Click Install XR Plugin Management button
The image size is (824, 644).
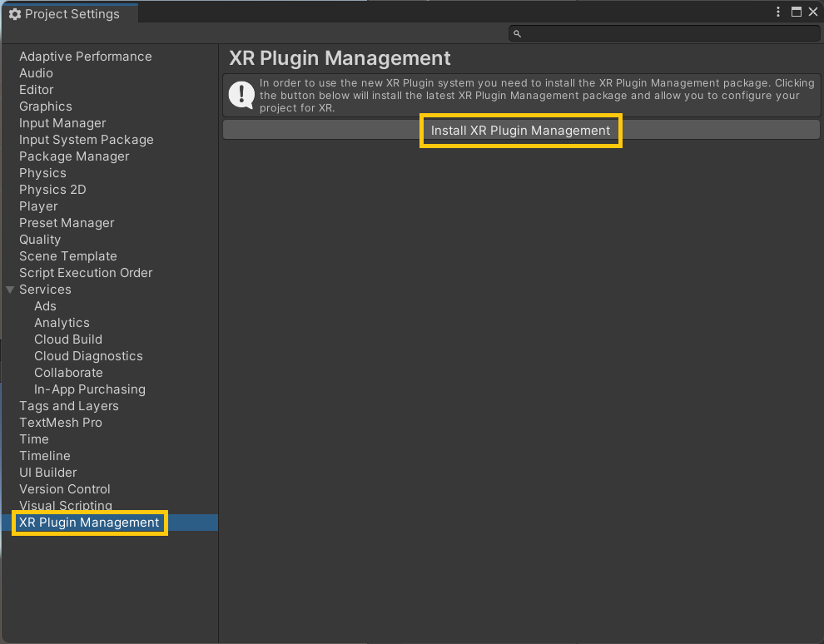coord(521,131)
